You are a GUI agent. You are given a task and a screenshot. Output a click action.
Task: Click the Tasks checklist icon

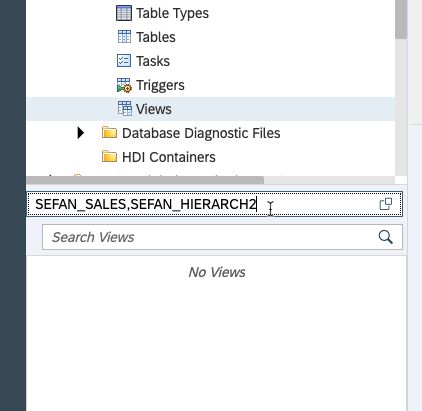point(124,61)
